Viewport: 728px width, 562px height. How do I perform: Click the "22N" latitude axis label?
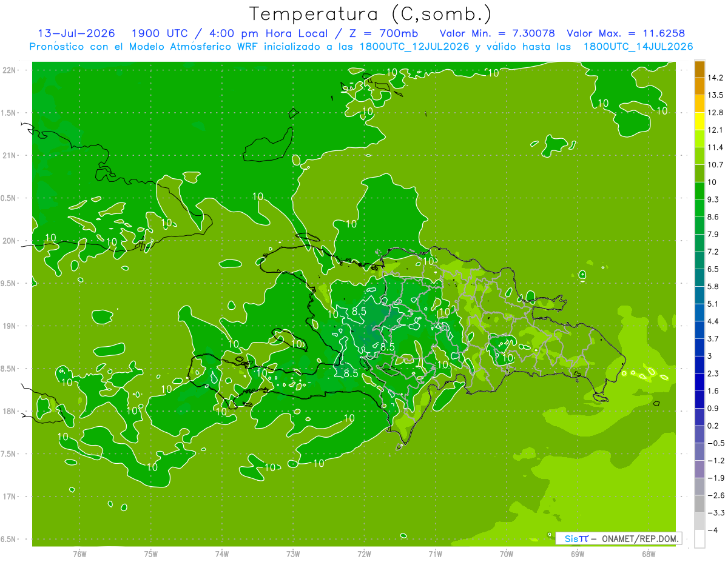[x=10, y=70]
